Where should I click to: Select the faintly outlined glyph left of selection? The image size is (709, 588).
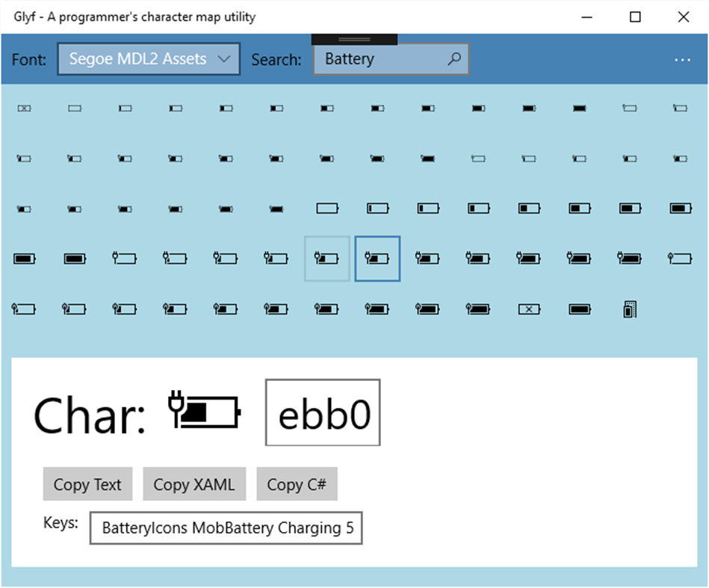[x=327, y=259]
